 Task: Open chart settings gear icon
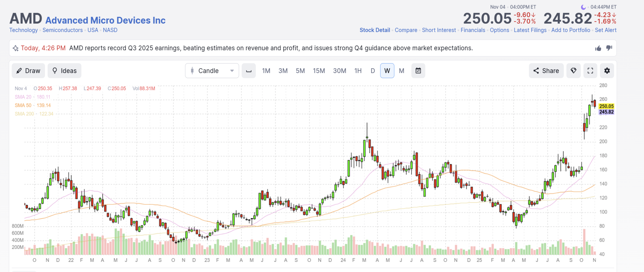tap(607, 71)
